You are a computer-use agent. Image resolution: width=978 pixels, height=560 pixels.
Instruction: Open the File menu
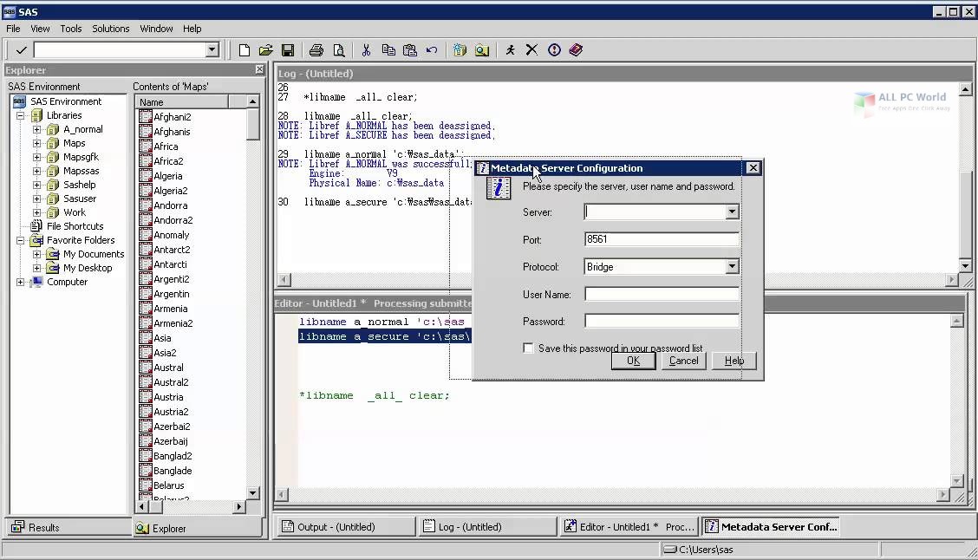point(13,29)
